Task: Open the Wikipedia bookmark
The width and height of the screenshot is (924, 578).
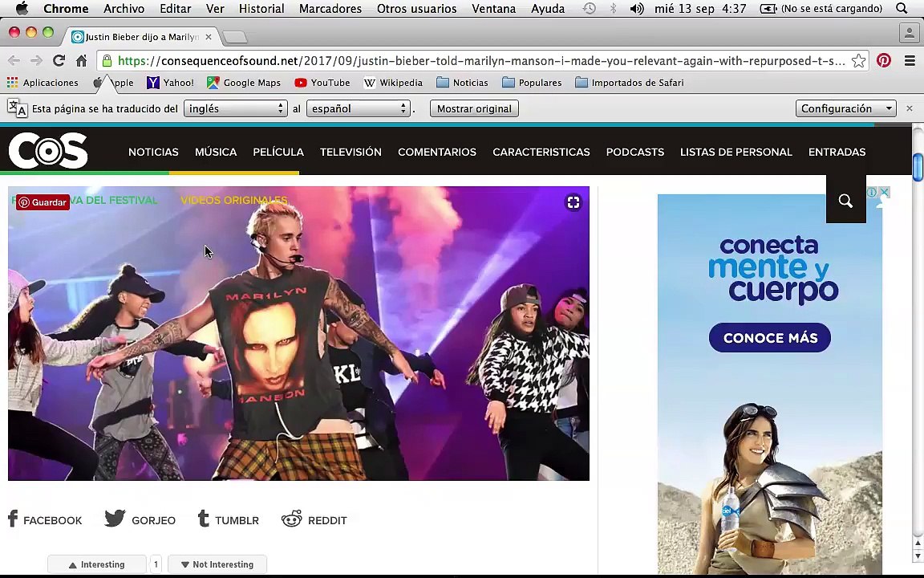Action: [x=393, y=83]
